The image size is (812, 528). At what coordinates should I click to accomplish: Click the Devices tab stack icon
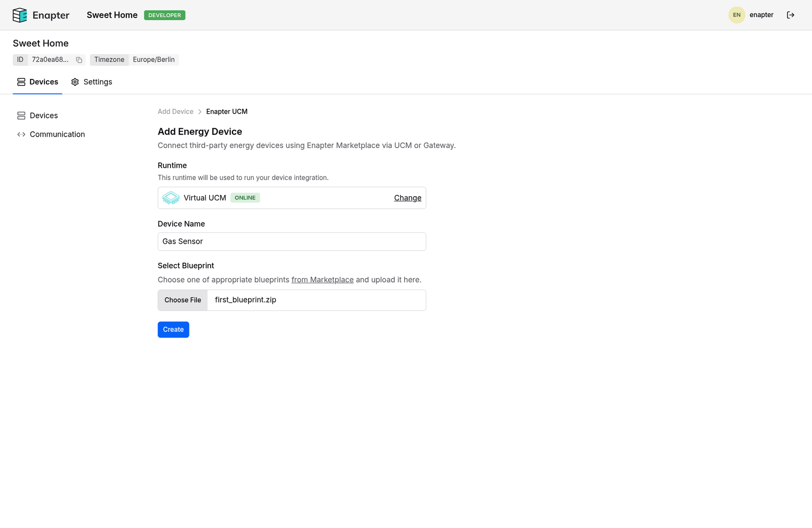pos(21,82)
